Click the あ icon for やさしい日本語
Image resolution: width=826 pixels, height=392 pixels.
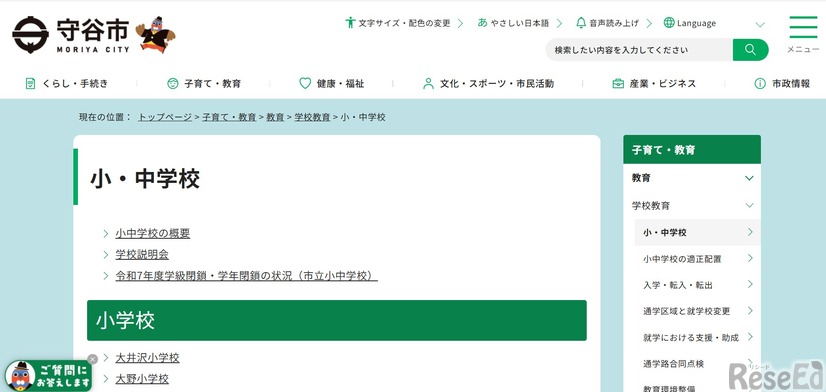coord(482,23)
